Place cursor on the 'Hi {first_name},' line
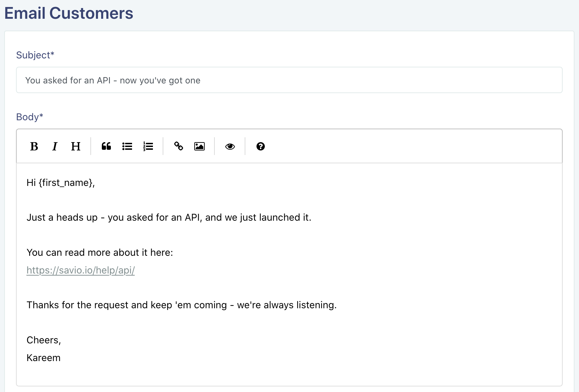 (61, 183)
